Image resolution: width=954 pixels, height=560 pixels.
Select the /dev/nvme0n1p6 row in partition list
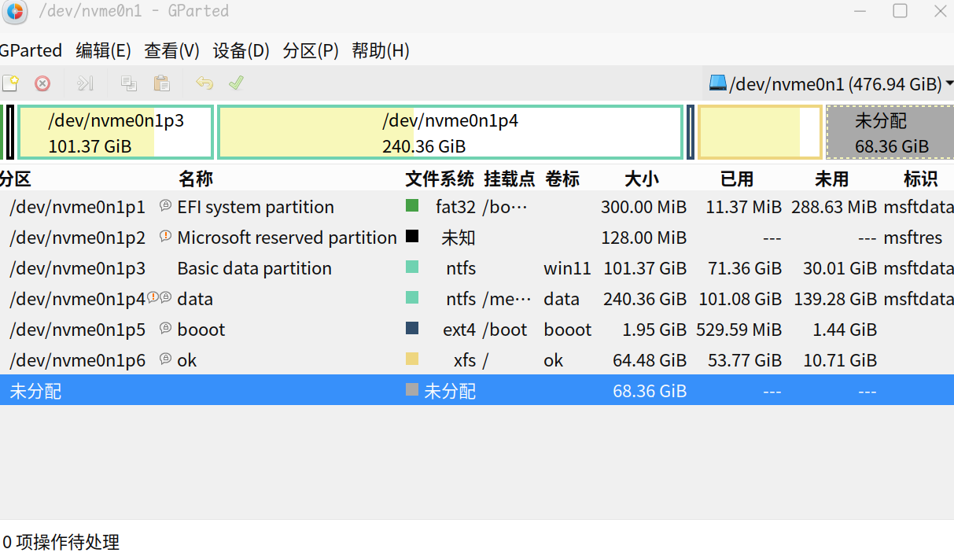coord(77,360)
